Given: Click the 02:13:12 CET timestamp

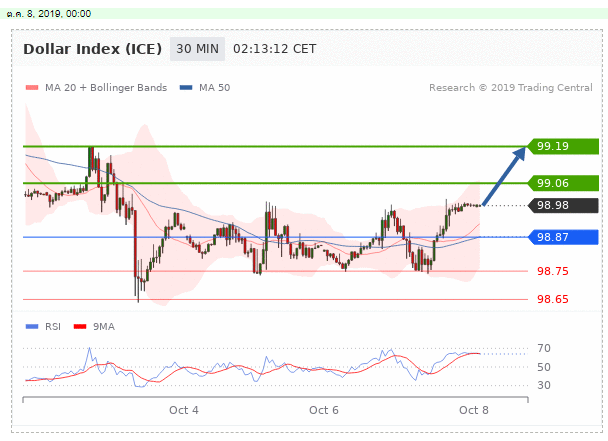Looking at the screenshot, I should pos(275,49).
